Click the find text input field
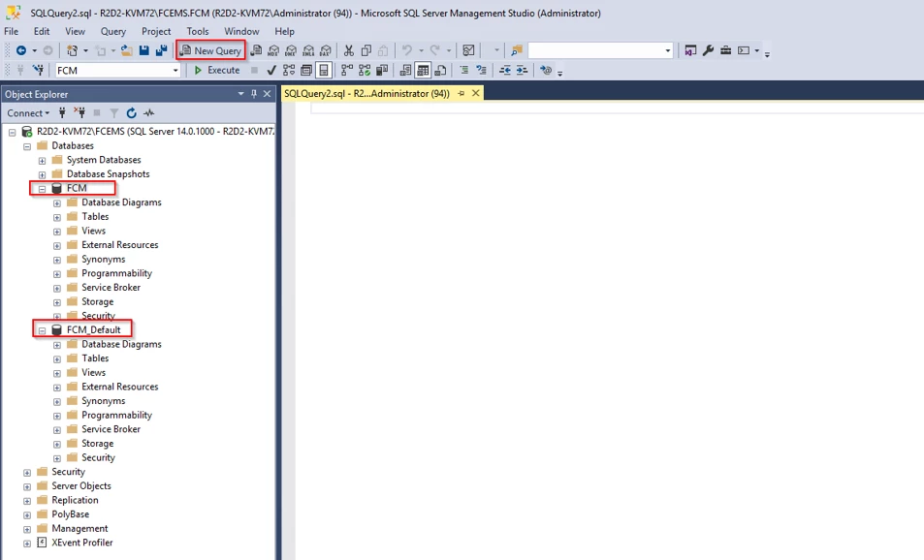924x560 pixels. click(595, 51)
